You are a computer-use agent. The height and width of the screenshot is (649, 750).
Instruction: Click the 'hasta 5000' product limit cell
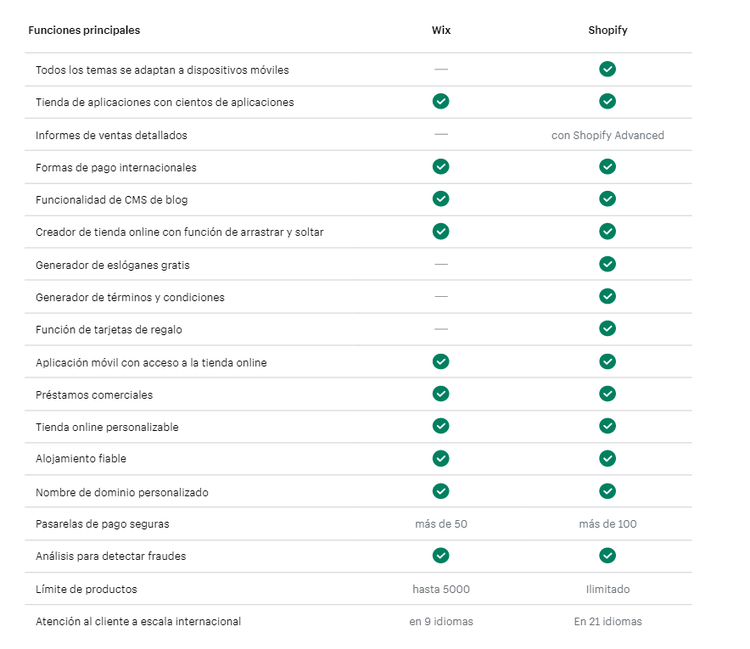click(x=441, y=589)
